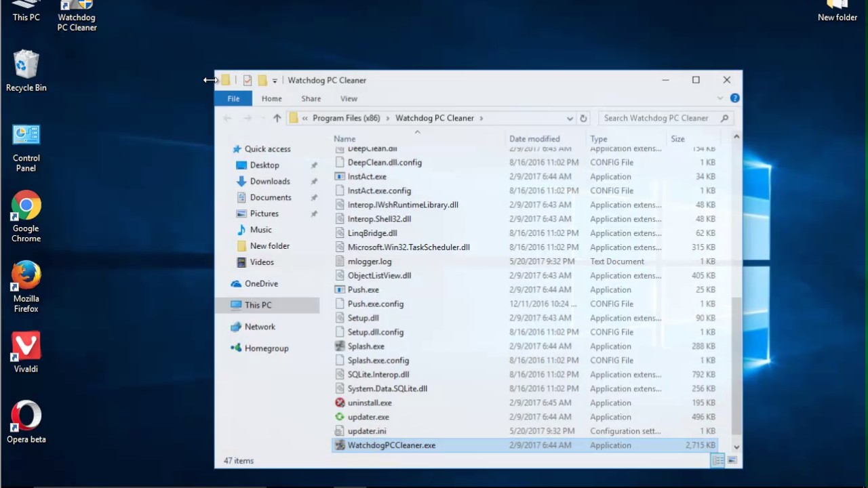Select the mlogger.log file icon
The width and height of the screenshot is (868, 488).
[340, 261]
